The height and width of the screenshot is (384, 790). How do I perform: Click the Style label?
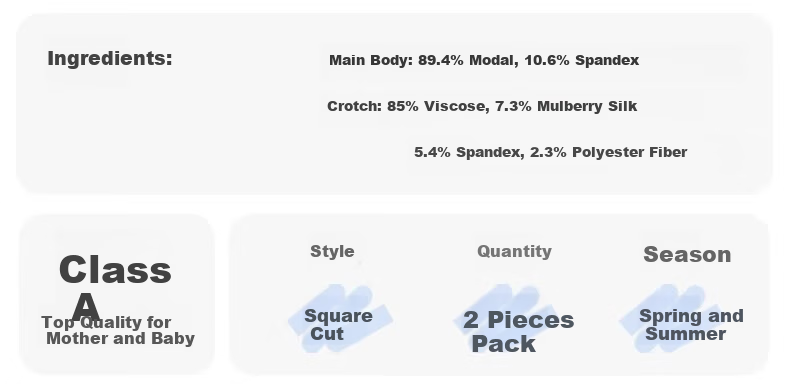coord(332,251)
